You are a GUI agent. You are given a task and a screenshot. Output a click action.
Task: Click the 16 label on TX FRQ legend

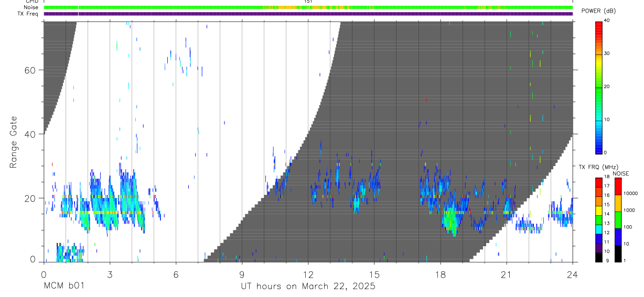(x=607, y=195)
